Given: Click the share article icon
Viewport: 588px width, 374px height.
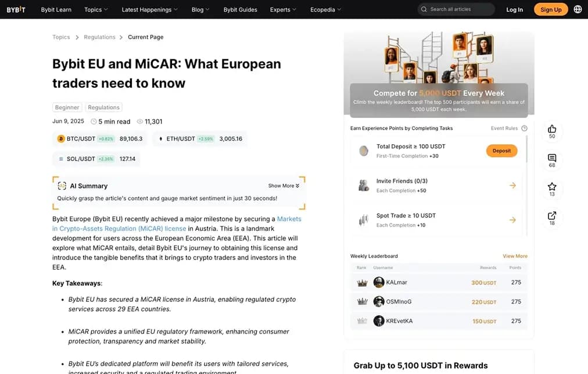Looking at the screenshot, I should pyautogui.click(x=551, y=216).
